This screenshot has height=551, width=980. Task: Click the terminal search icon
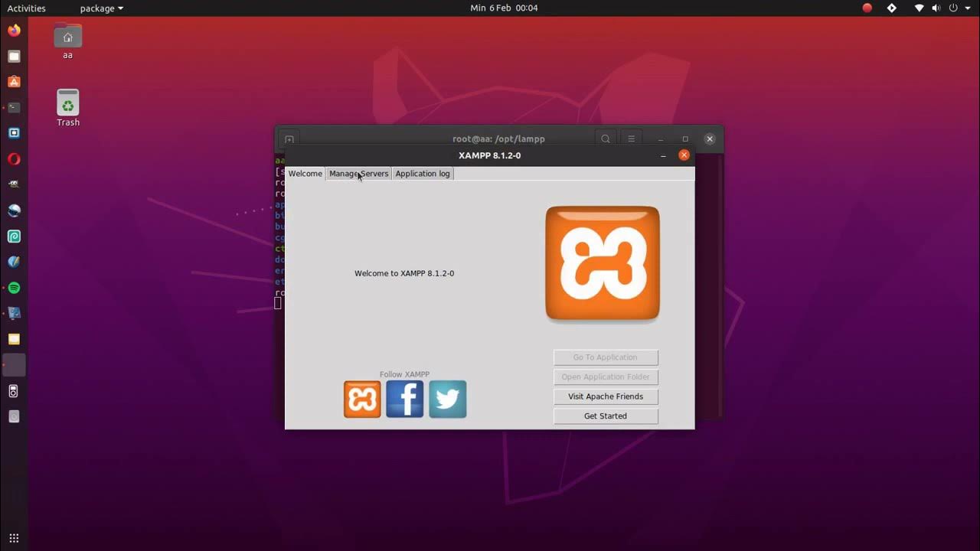pyautogui.click(x=606, y=139)
